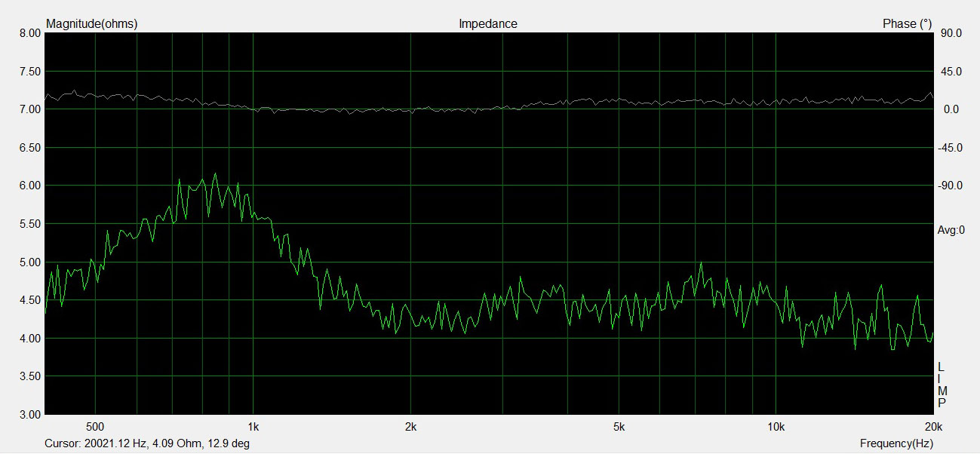Viewport: 980px width, 454px height.
Task: Click the 3.00 magnitude axis value
Action: pos(29,415)
